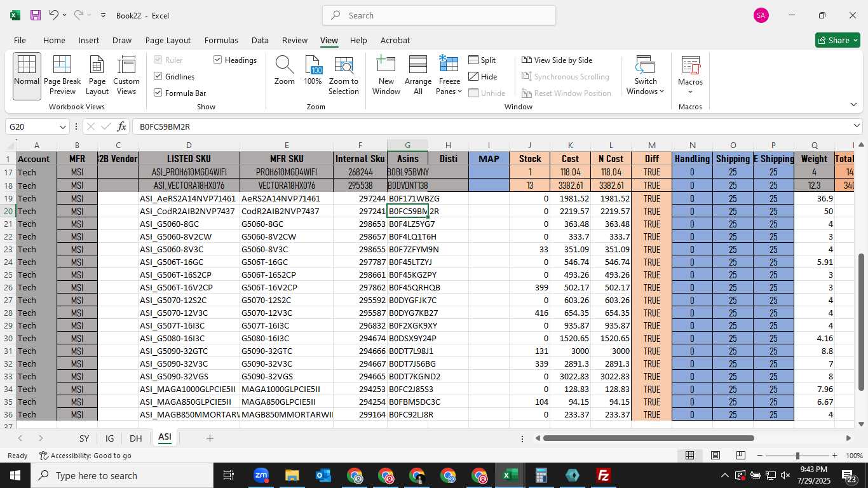
Task: Switch to the Review ribbon tab
Action: (x=295, y=40)
